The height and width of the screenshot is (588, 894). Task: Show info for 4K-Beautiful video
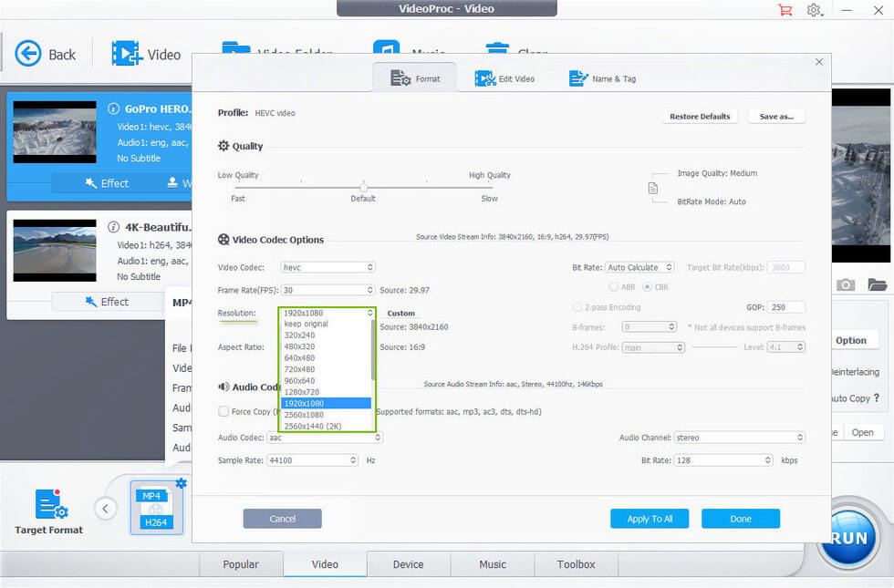tap(113, 227)
